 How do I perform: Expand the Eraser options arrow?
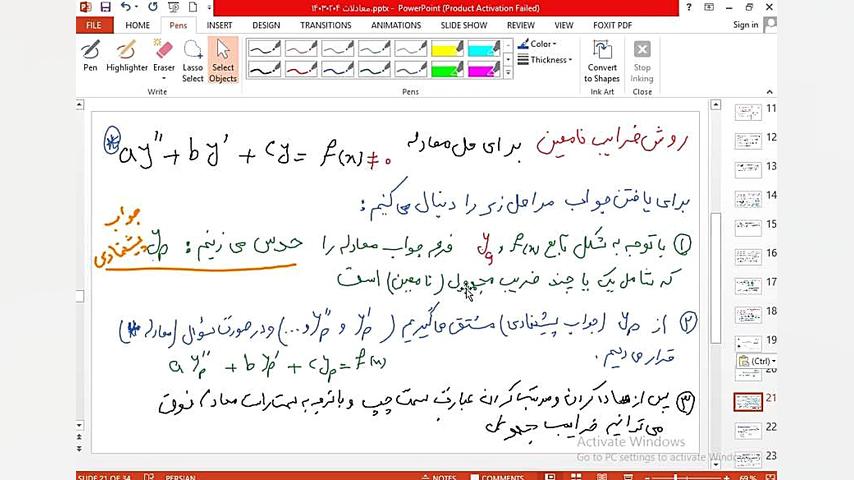pyautogui.click(x=164, y=78)
